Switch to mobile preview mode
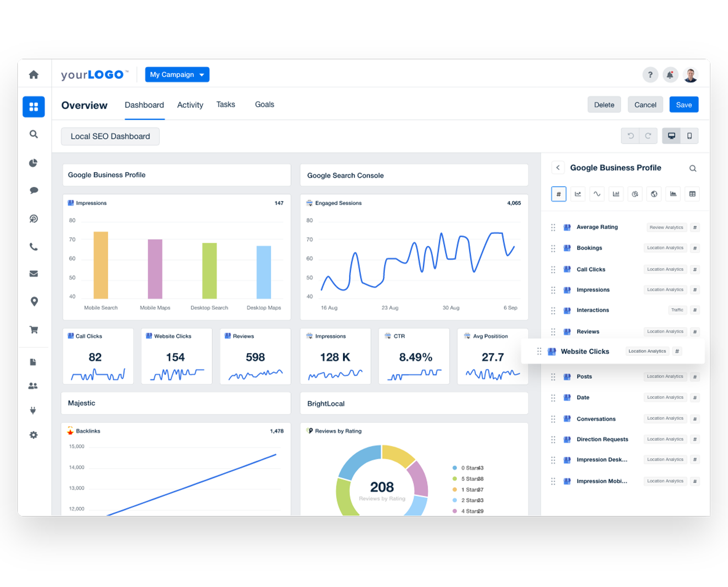The height and width of the screenshot is (587, 728). (689, 136)
